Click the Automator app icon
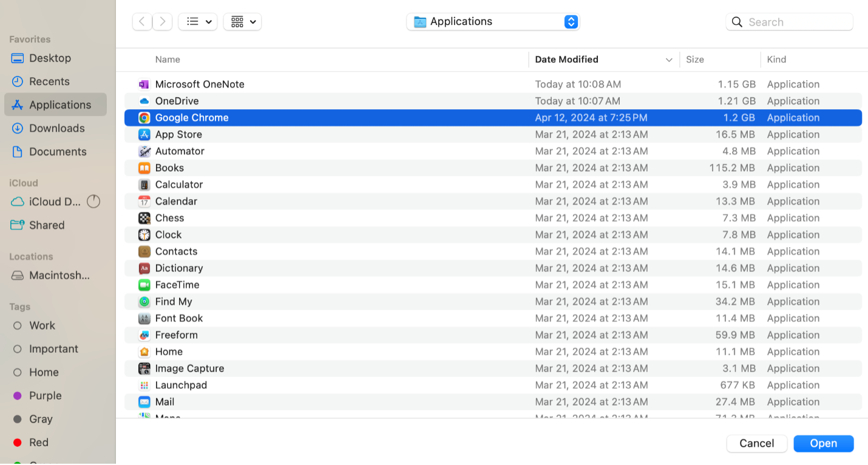 point(144,151)
